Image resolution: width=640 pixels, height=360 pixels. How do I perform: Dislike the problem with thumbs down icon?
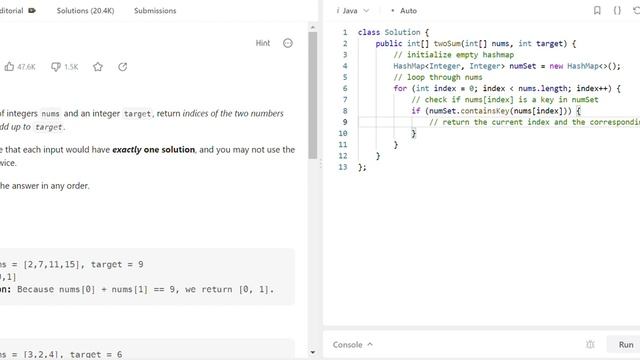(56, 67)
